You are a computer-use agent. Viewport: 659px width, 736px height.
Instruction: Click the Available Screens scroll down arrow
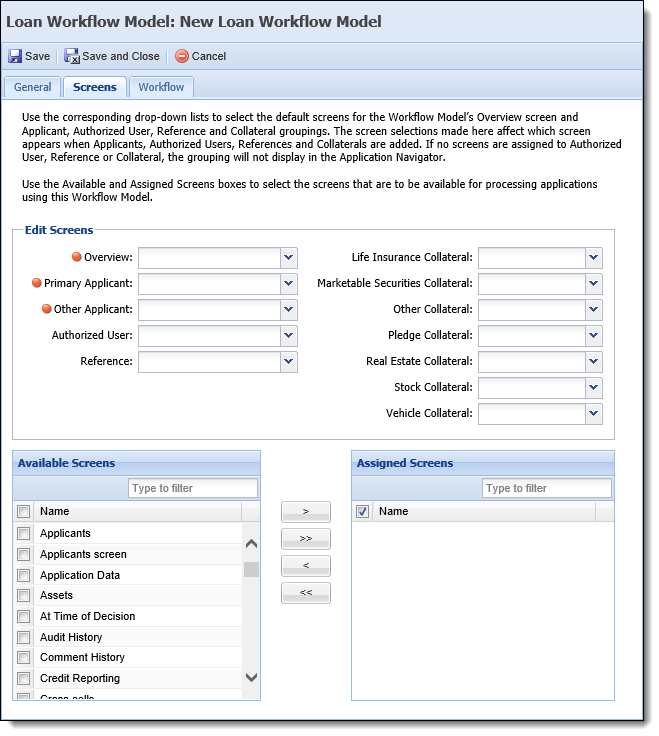click(252, 677)
